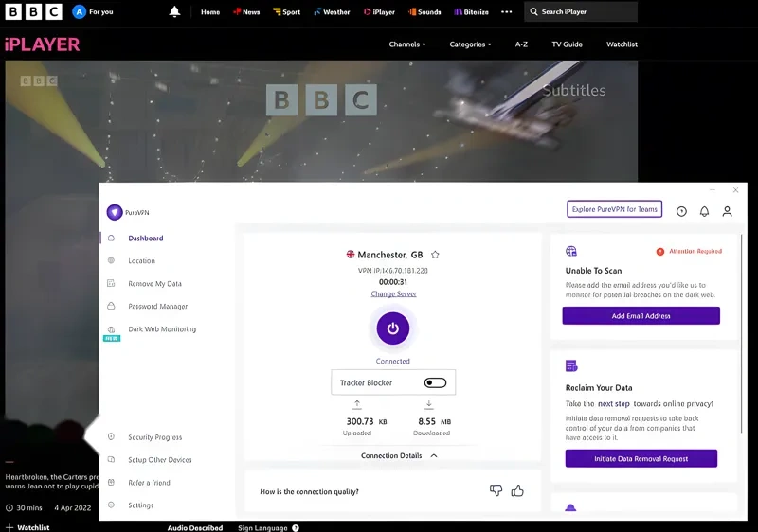758x532 pixels.
Task: Select Password Manager in the sidebar
Action: (x=158, y=307)
